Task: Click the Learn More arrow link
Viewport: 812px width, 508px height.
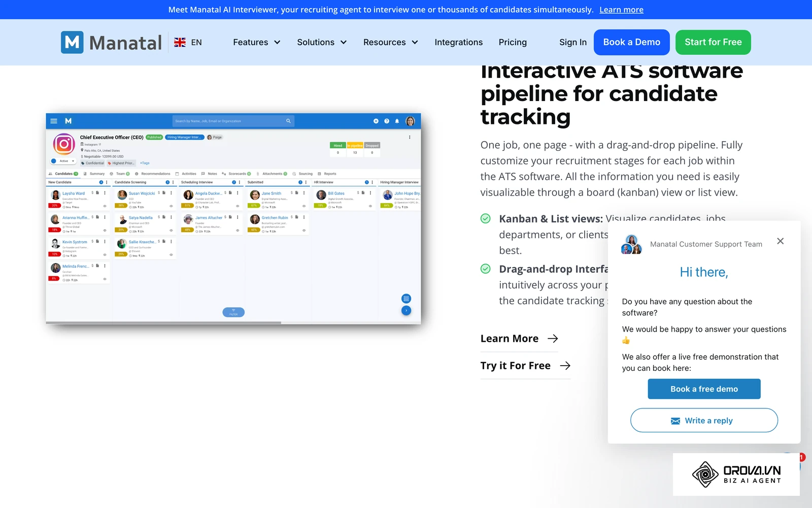Action: point(519,338)
